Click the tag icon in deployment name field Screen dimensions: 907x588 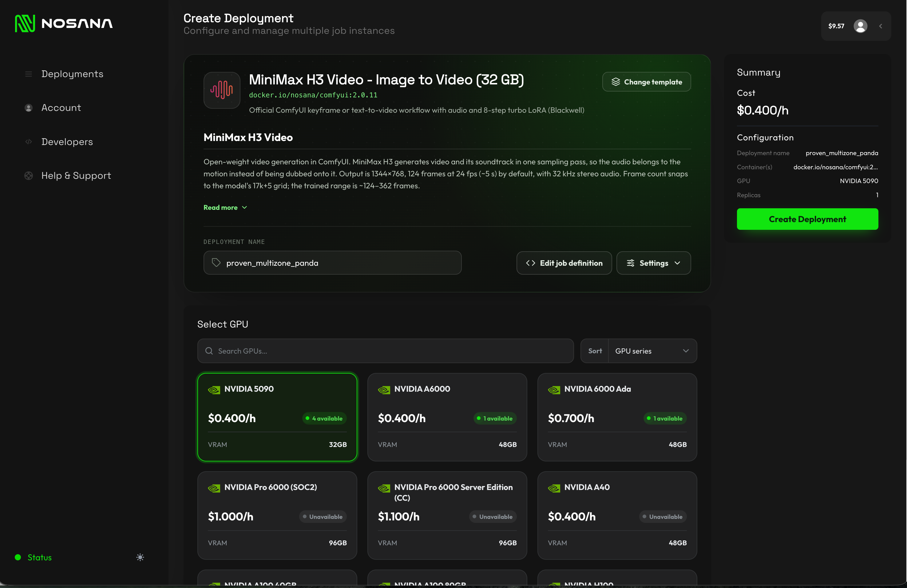click(216, 262)
